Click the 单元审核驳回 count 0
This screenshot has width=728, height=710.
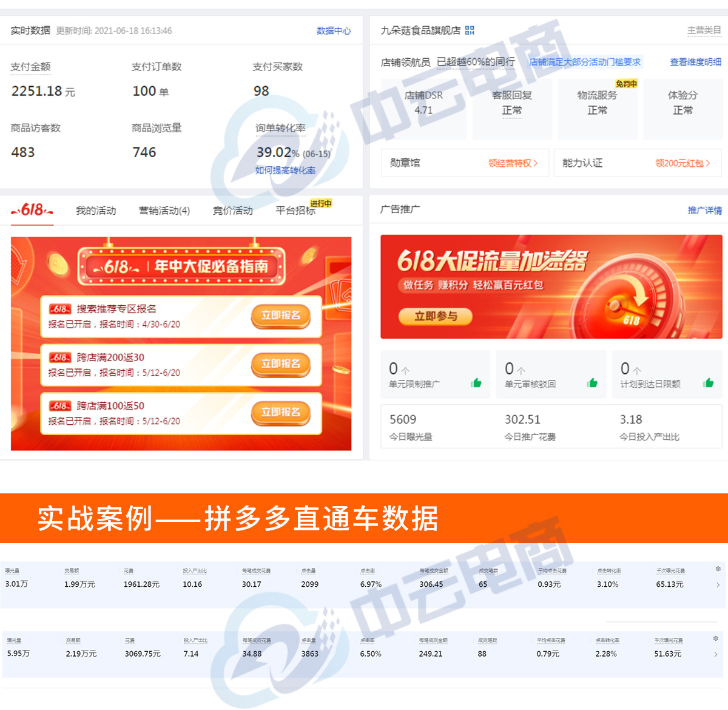[x=509, y=368]
